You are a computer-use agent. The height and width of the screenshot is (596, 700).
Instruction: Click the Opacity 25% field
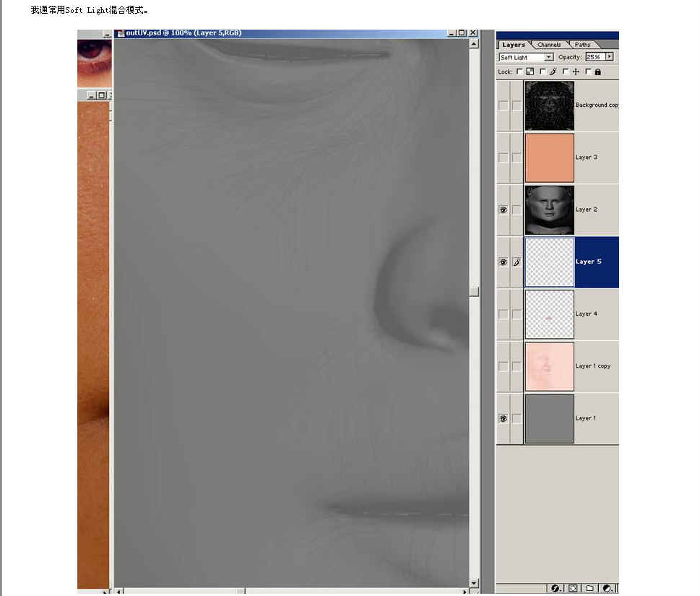(595, 56)
